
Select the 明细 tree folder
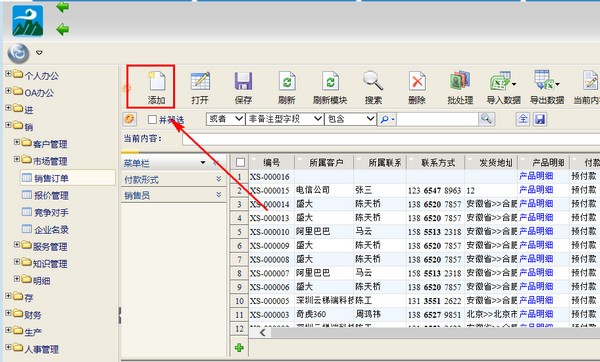[41, 281]
